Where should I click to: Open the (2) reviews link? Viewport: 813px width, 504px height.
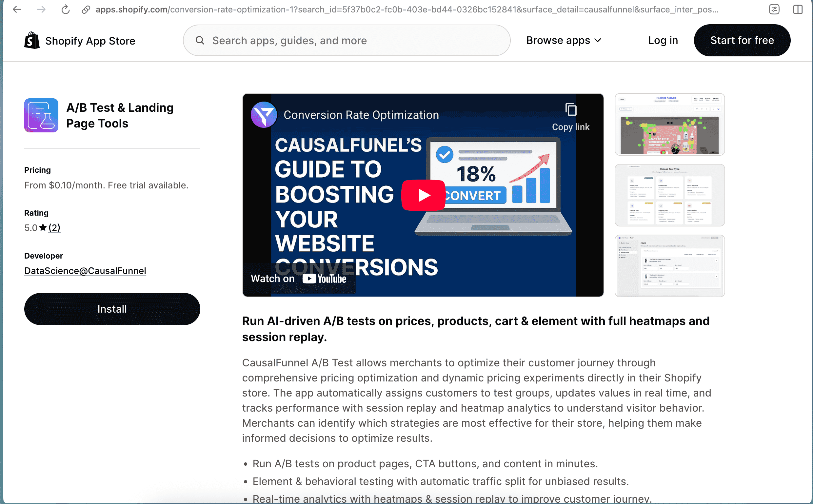(x=54, y=228)
